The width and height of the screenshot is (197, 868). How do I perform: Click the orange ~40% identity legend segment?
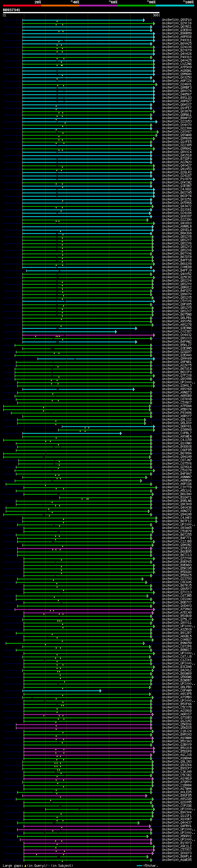point(61,6)
